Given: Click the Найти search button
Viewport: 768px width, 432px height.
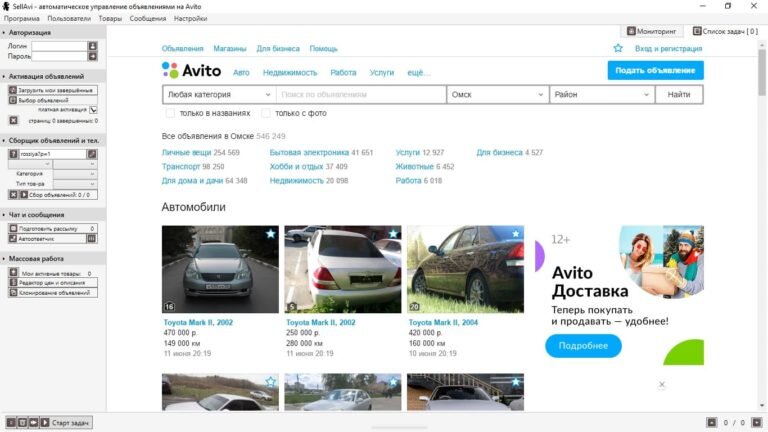Looking at the screenshot, I should click(x=679, y=95).
